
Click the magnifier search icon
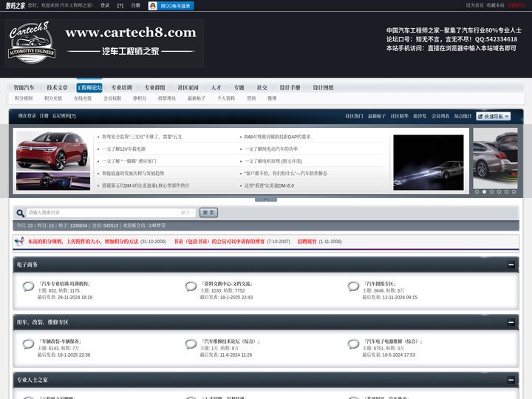pyautogui.click(x=21, y=213)
